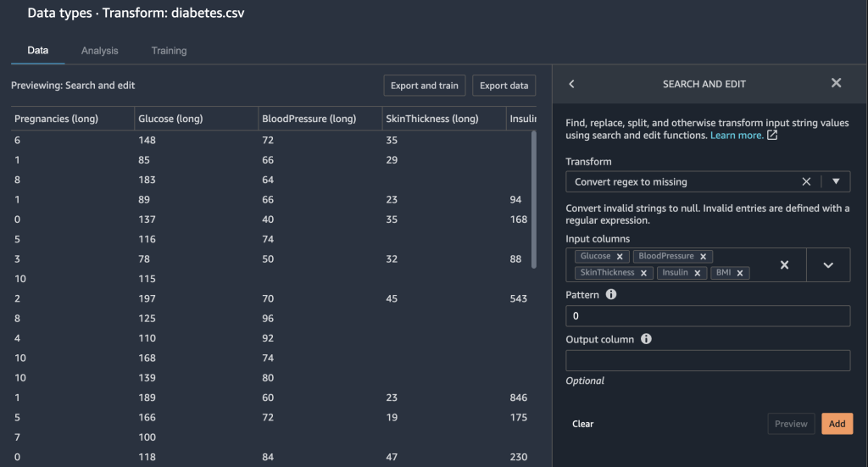Click the data table vertical scrollbar
The image size is (868, 467).
point(534,199)
